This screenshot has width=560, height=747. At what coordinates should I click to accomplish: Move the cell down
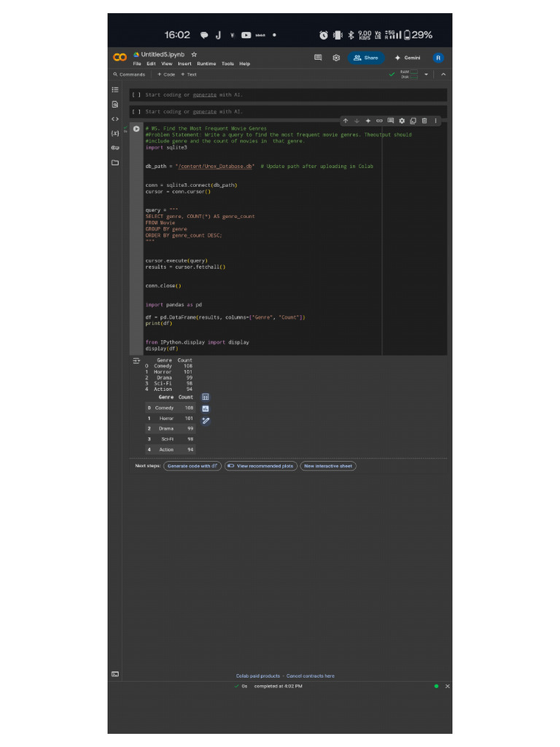357,121
